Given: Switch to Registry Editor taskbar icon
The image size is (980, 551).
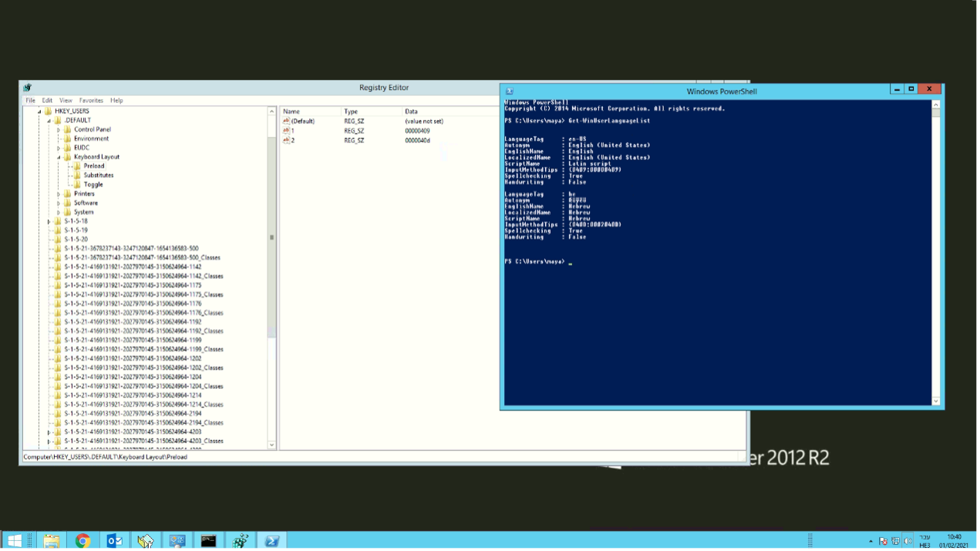Looking at the screenshot, I should (x=240, y=541).
